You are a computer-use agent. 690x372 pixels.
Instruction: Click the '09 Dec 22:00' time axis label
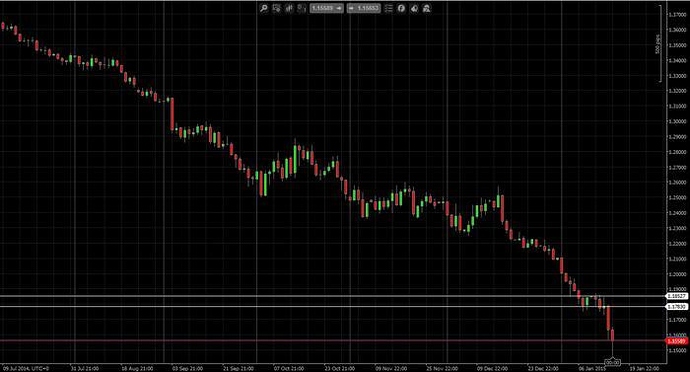(x=492, y=368)
